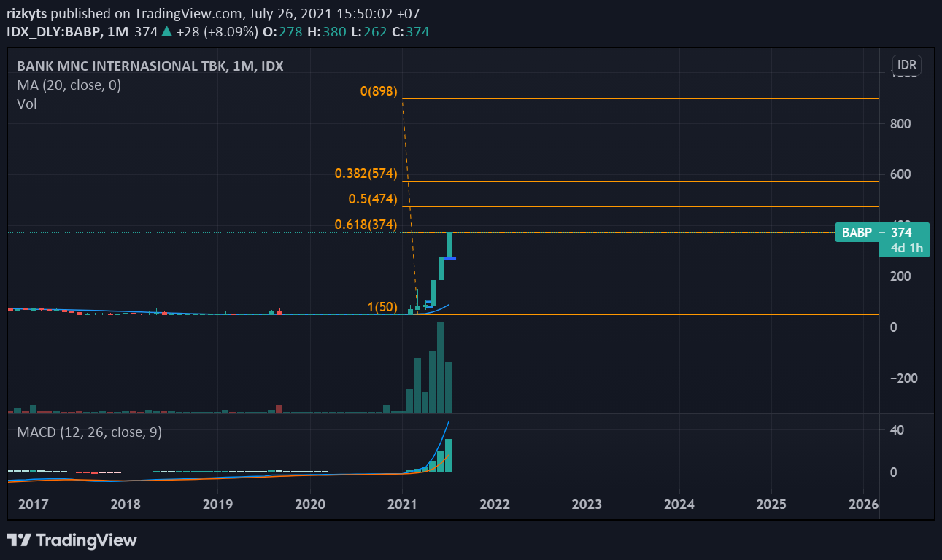Image resolution: width=942 pixels, height=560 pixels.
Task: Click the 600 level on the price scale
Action: (x=900, y=174)
